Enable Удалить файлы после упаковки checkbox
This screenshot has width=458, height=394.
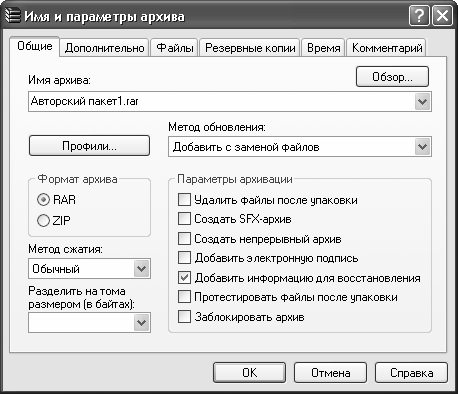(184, 199)
